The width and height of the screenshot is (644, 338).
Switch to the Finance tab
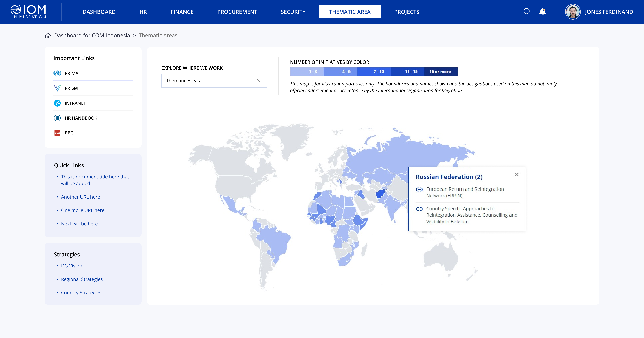182,12
